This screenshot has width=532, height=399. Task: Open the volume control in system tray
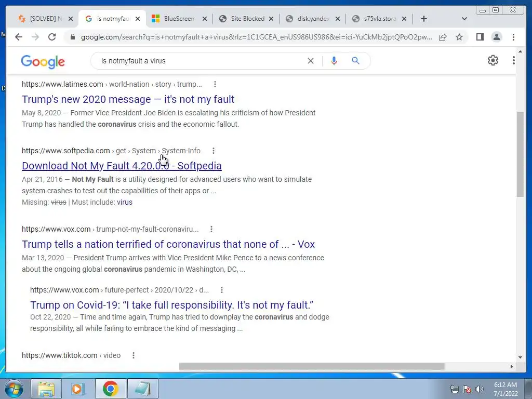coord(480,389)
